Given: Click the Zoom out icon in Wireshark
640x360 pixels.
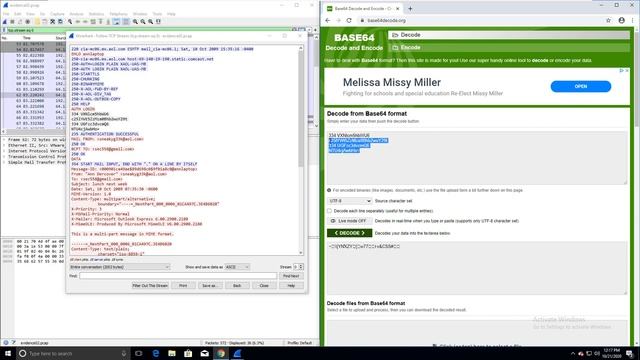Looking at the screenshot, I should tap(143, 22).
